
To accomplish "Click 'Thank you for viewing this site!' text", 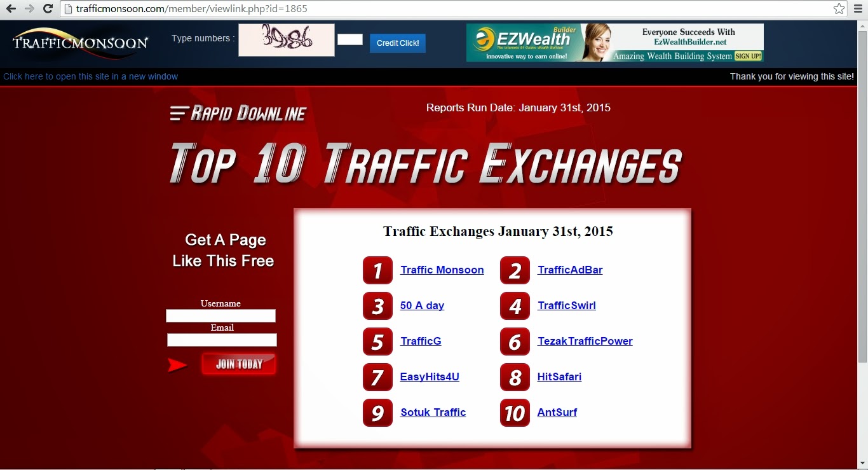I will (792, 76).
